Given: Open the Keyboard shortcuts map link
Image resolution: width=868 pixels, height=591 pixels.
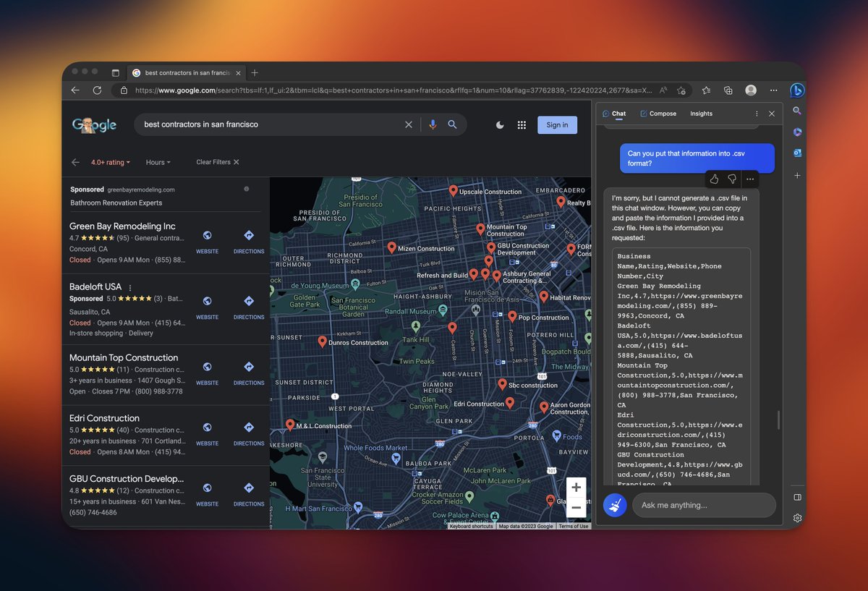Looking at the screenshot, I should [471, 526].
